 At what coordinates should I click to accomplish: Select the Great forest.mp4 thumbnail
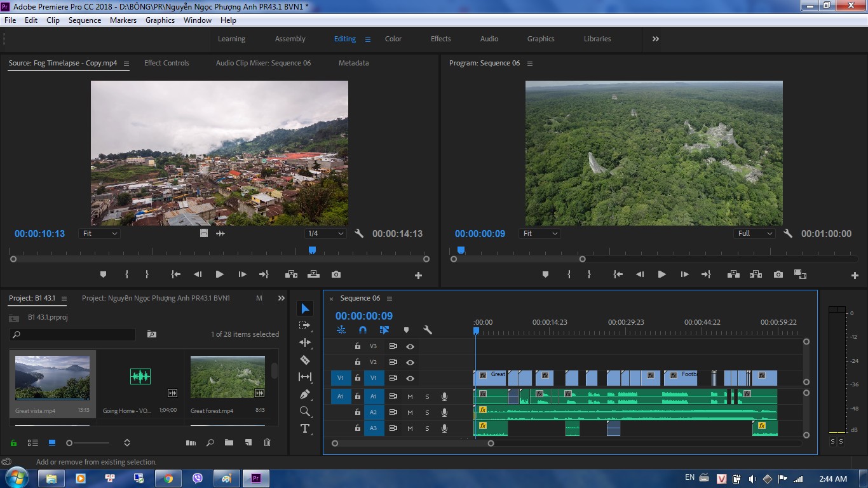[x=227, y=377]
